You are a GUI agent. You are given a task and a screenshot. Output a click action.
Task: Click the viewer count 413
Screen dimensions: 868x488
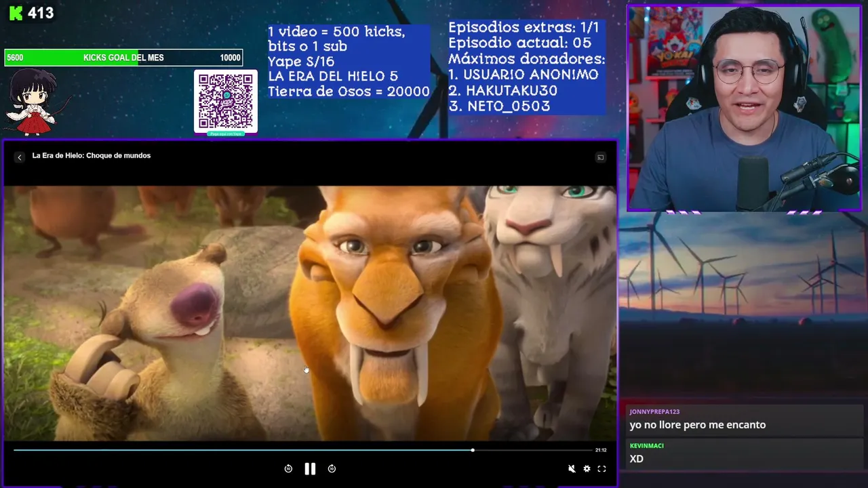tap(41, 13)
